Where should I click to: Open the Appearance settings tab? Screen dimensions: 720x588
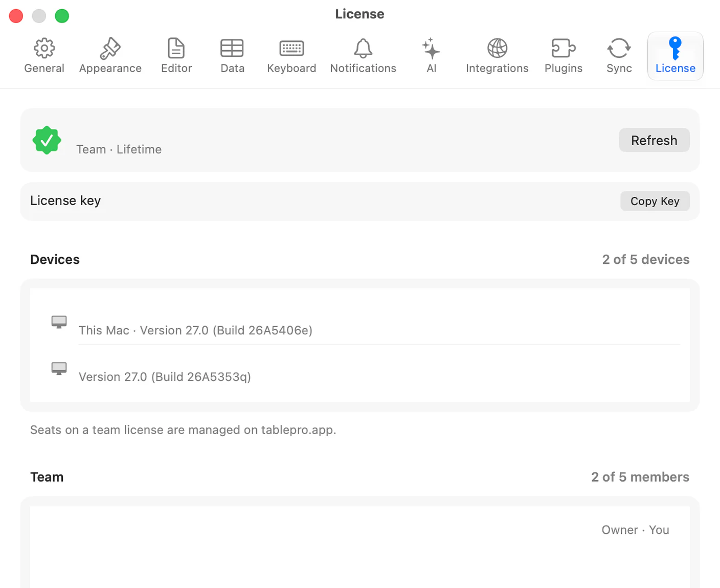110,56
